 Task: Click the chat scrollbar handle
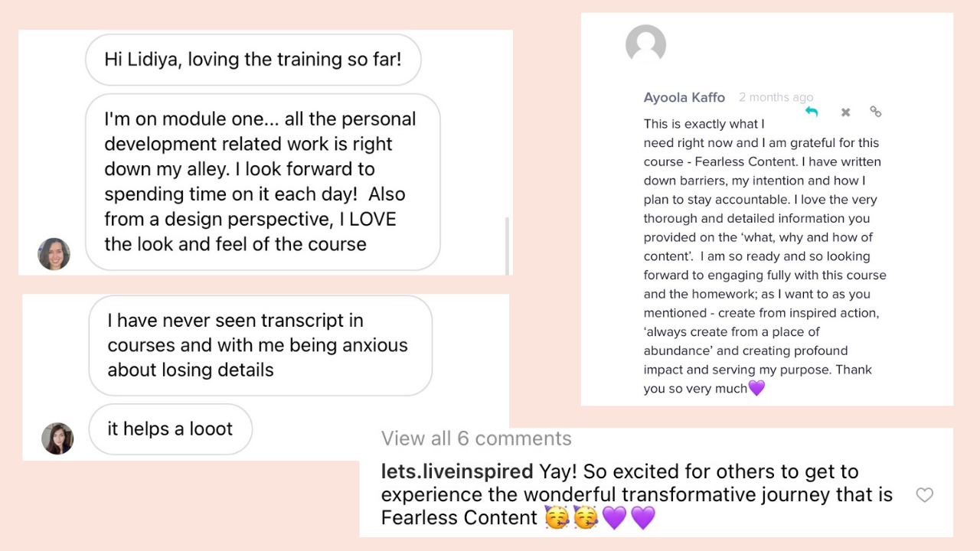(506, 243)
